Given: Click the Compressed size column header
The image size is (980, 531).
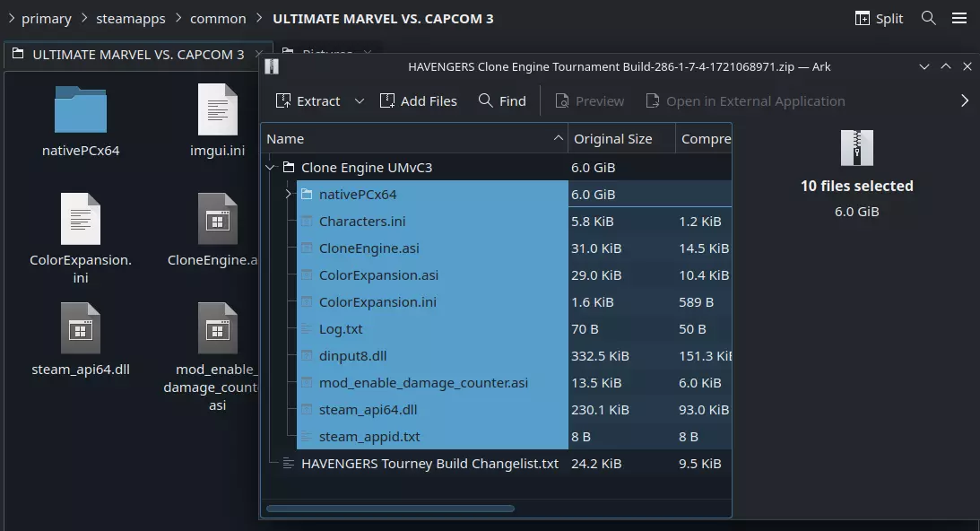Looking at the screenshot, I should click(x=704, y=139).
